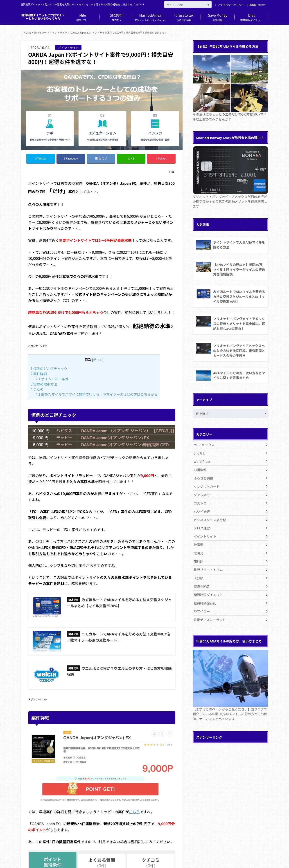Jump to 実際の取引方法 in contents
The image size is (289, 868).
44,384
